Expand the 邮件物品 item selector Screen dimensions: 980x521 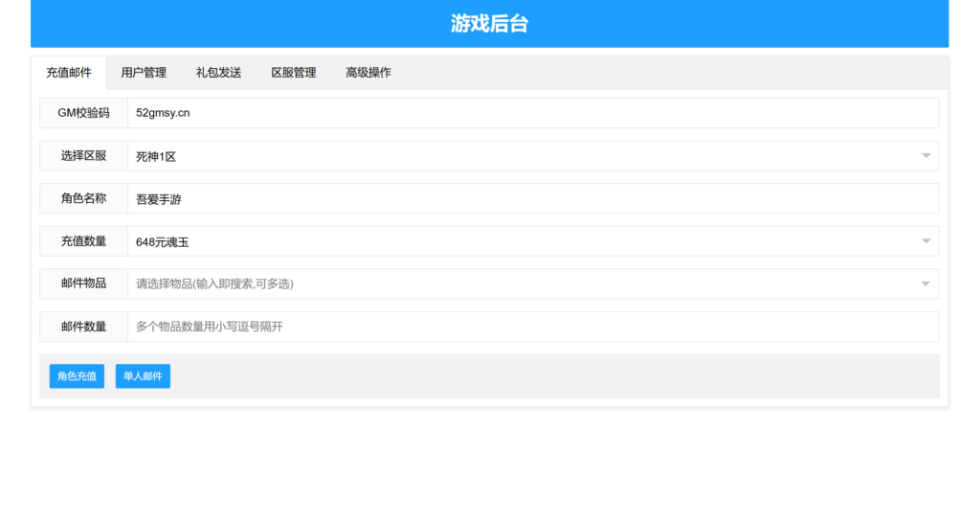click(x=532, y=283)
